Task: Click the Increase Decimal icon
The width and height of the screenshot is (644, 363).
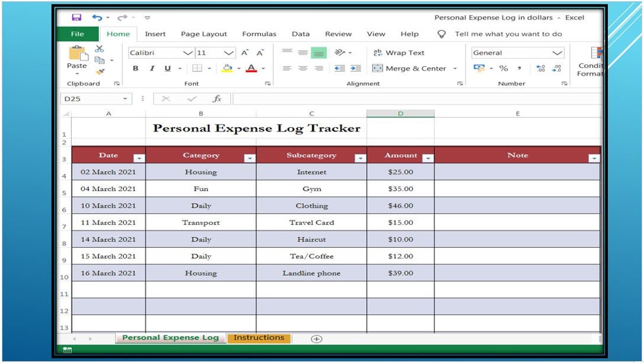Action: (x=540, y=67)
